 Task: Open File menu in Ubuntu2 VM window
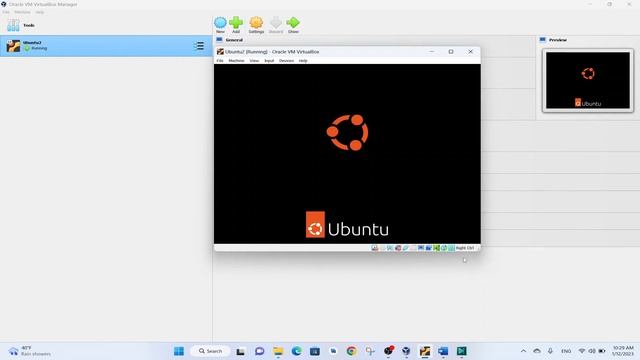click(220, 61)
